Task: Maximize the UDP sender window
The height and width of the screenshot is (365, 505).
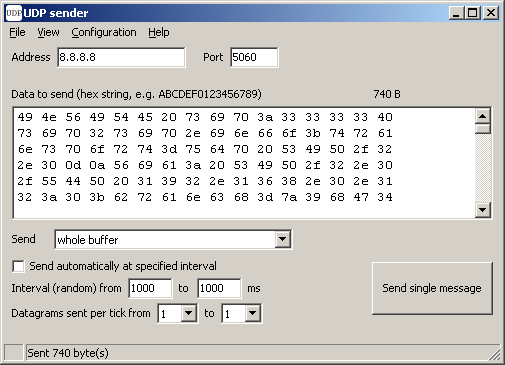Action: 473,13
